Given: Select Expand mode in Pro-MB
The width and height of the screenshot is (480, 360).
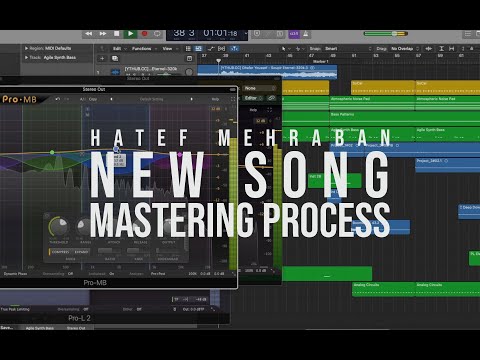Looking at the screenshot, I should click(81, 252).
